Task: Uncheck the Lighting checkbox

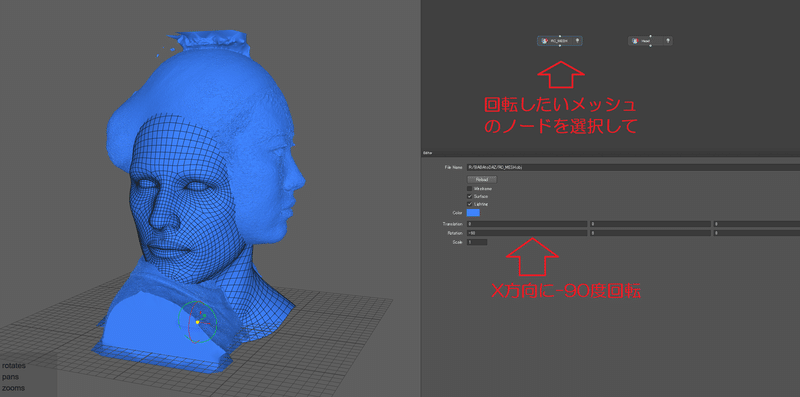Action: tap(470, 204)
